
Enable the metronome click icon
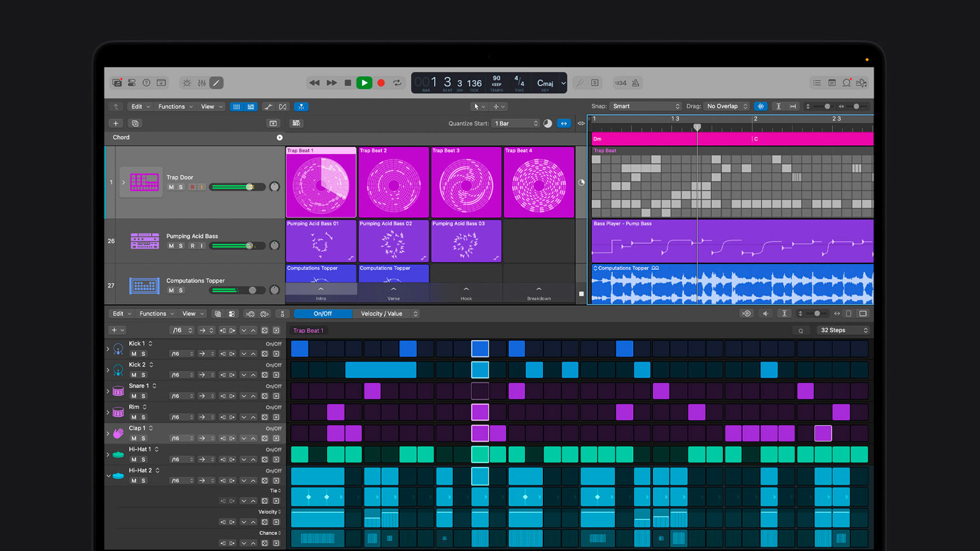click(635, 83)
